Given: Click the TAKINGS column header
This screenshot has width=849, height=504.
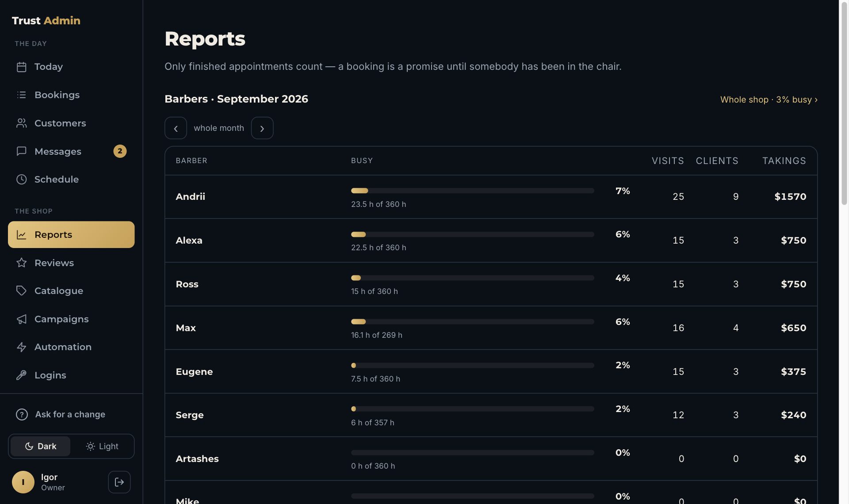Looking at the screenshot, I should pyautogui.click(x=784, y=161).
